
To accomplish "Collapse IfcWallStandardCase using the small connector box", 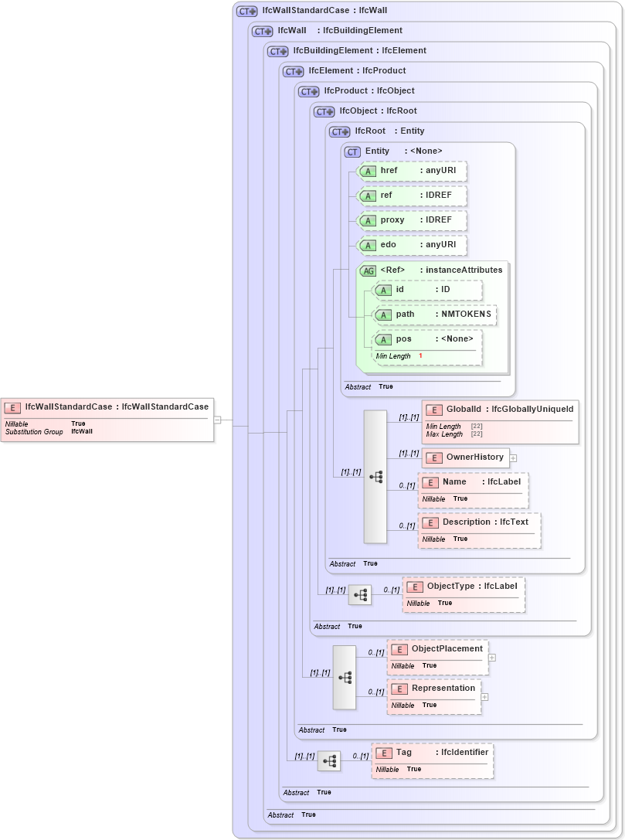I will (x=217, y=419).
